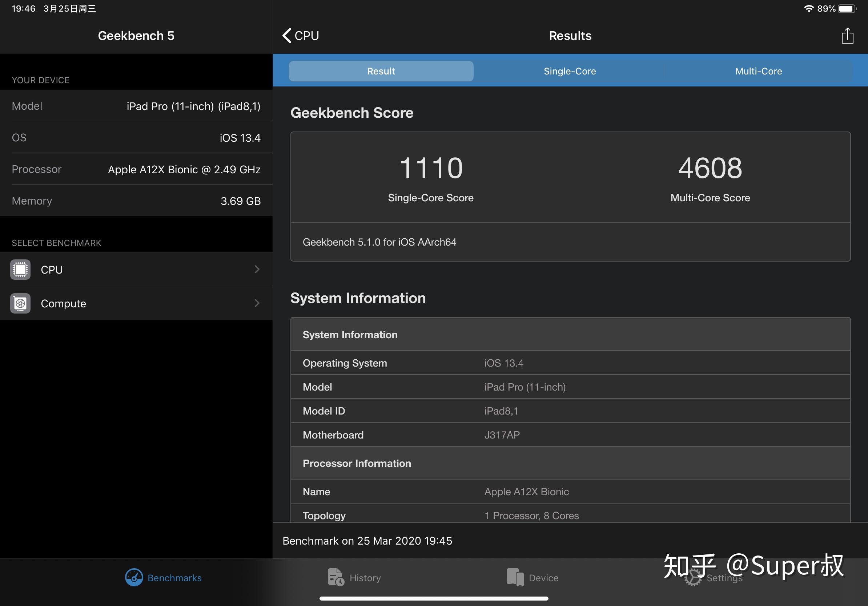Select the Processor Information section header
The height and width of the screenshot is (606, 868).
570,463
